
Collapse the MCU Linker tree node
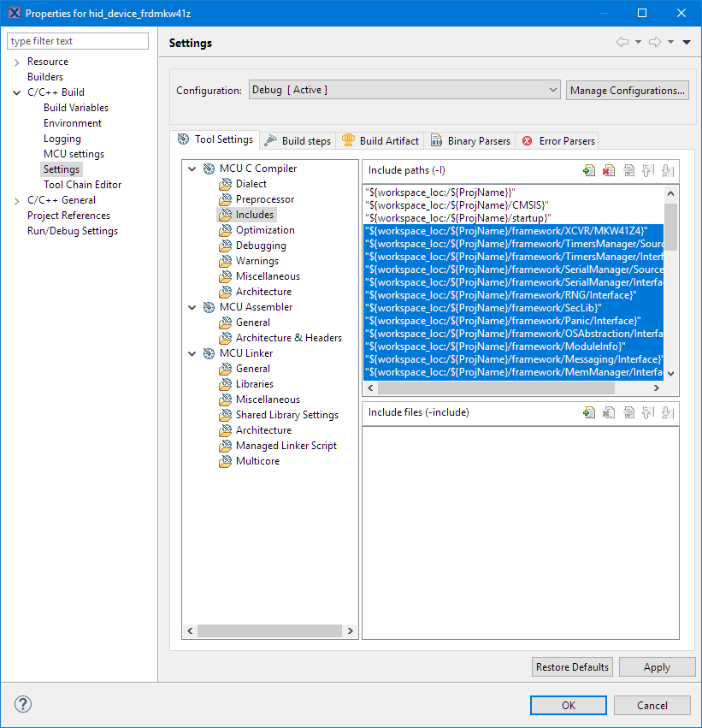(192, 352)
